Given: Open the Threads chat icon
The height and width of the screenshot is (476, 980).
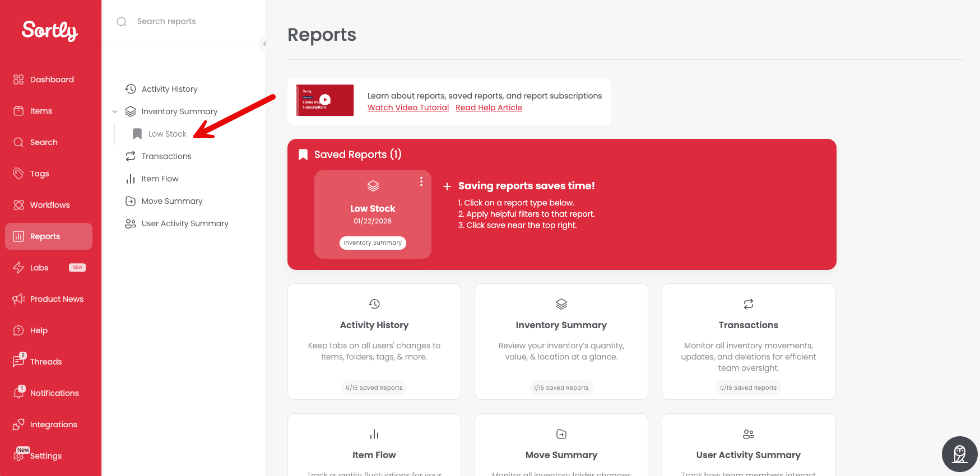Looking at the screenshot, I should tap(19, 361).
